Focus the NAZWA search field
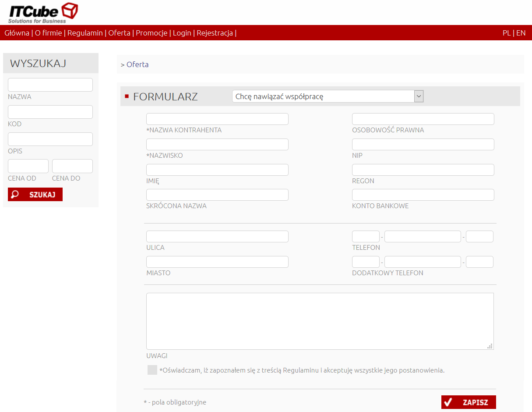532x412 pixels. pos(50,85)
